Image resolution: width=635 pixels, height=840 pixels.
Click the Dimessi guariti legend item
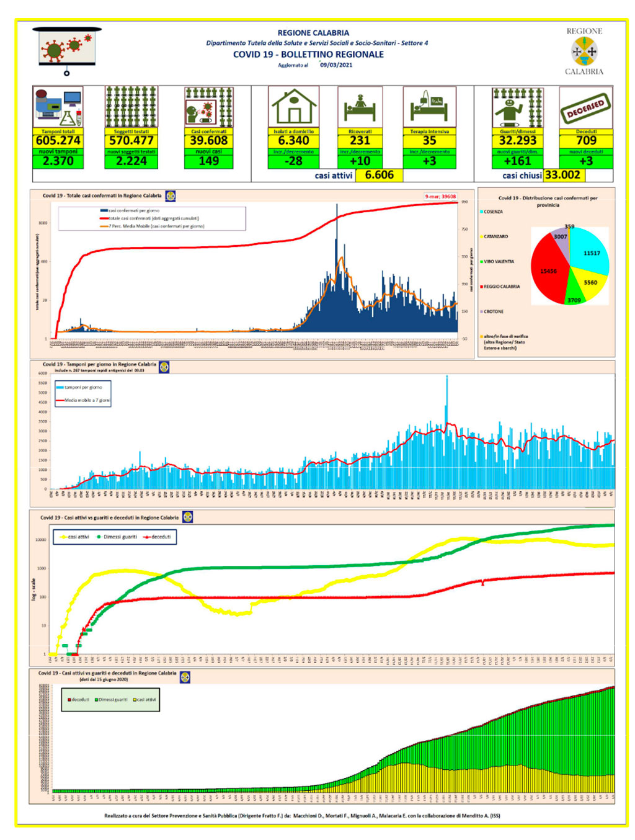click(x=117, y=537)
